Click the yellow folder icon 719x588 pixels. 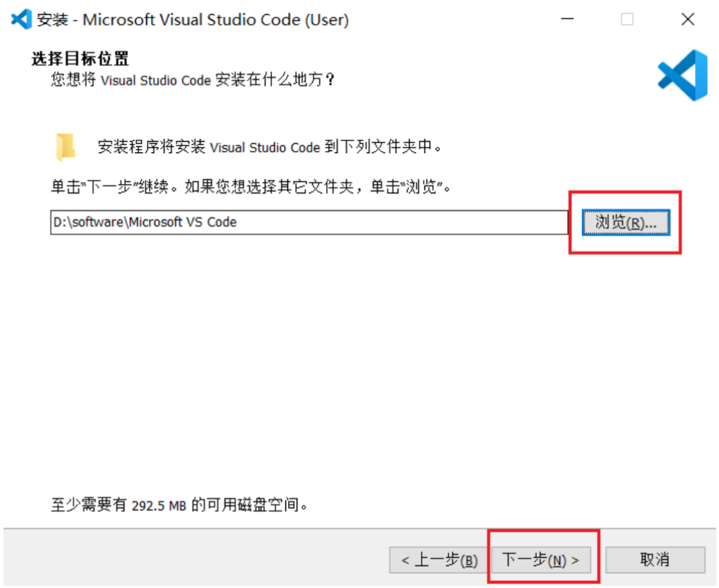[x=65, y=147]
